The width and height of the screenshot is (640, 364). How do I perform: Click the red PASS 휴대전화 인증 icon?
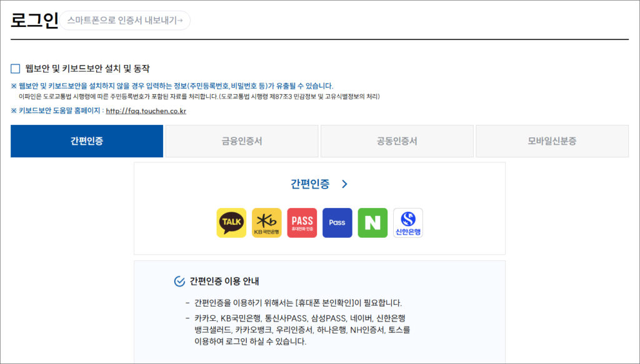coord(302,223)
